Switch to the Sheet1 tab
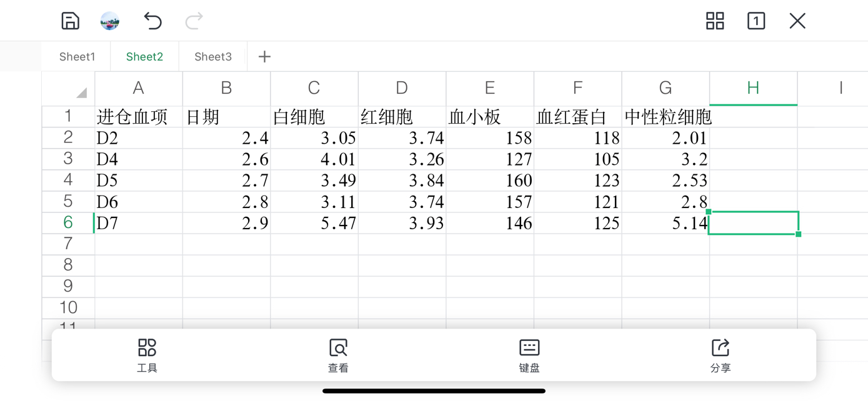Image resolution: width=868 pixels, height=401 pixels. tap(77, 57)
